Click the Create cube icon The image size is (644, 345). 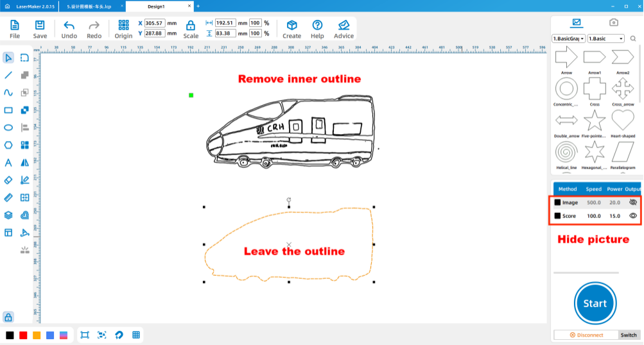tap(292, 29)
